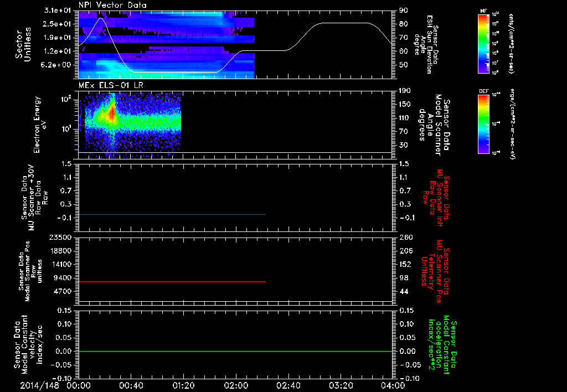Click the "152" telemetry axis tick label
Screen dimensions: 567x392
(405, 264)
